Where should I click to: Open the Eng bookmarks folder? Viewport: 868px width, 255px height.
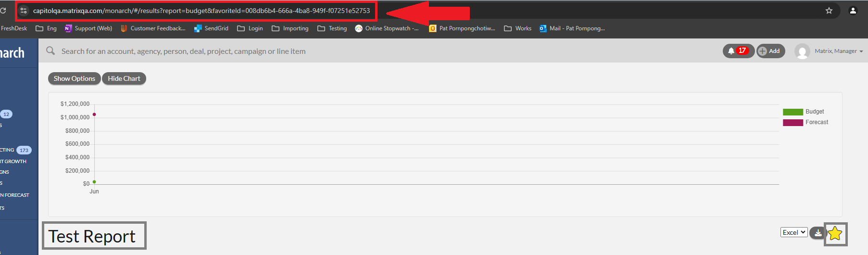pos(46,28)
